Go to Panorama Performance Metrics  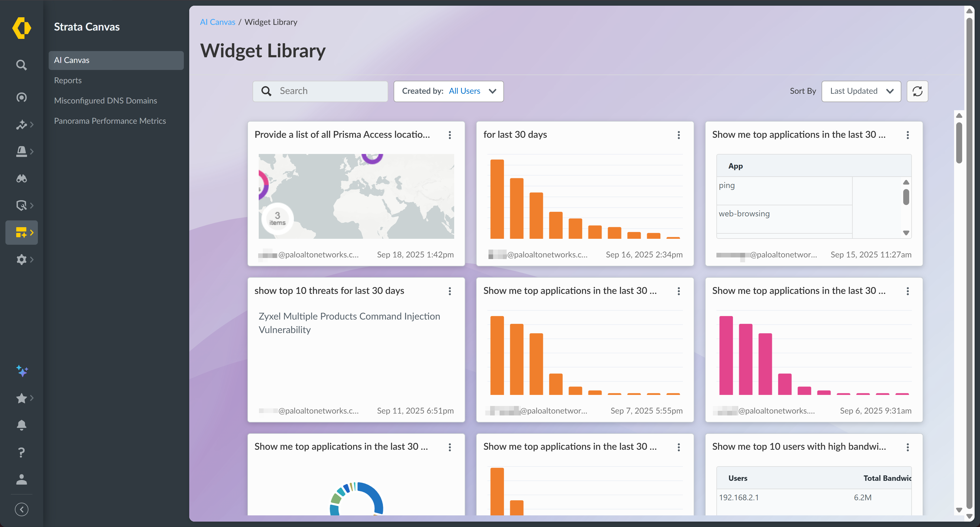click(x=110, y=120)
